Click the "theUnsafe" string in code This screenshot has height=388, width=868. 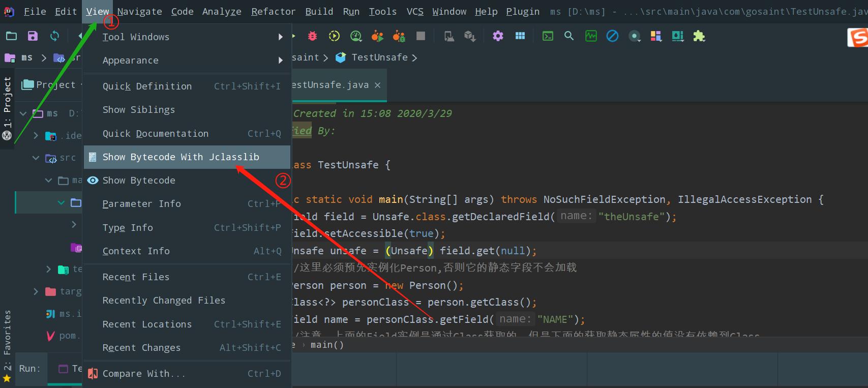pos(632,217)
